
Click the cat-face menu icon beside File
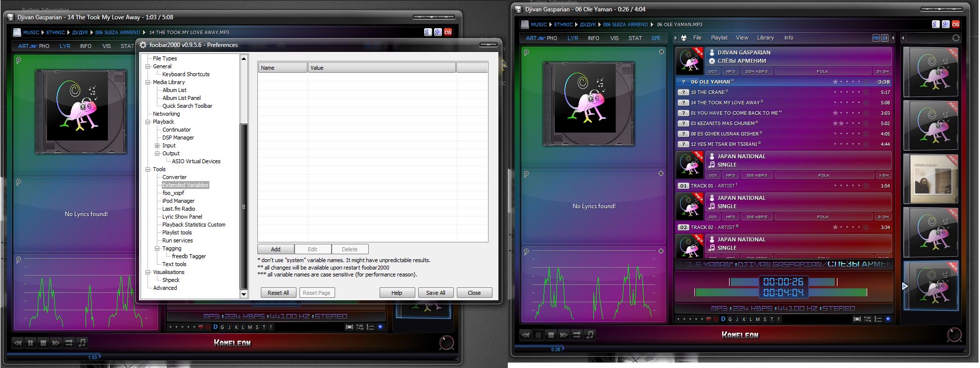click(684, 38)
